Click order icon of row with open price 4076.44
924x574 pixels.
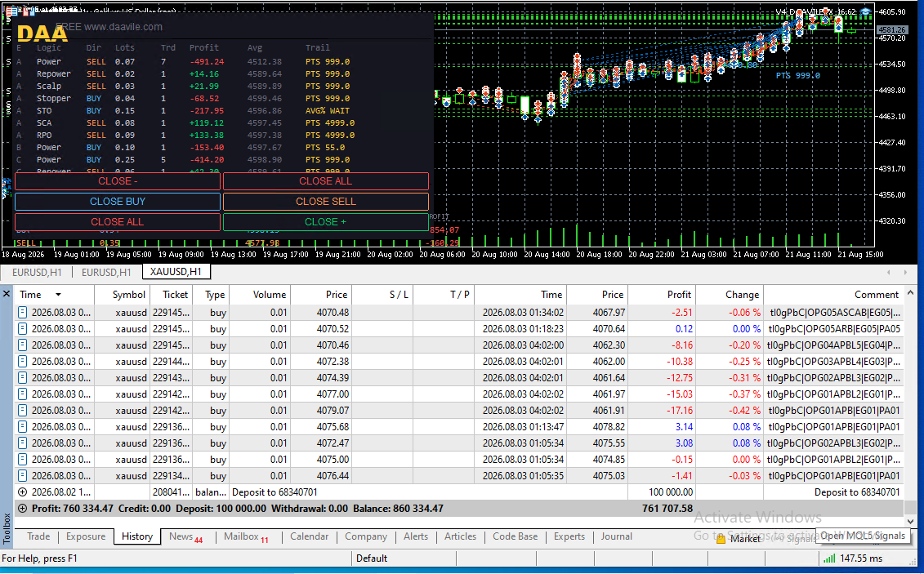click(x=22, y=476)
